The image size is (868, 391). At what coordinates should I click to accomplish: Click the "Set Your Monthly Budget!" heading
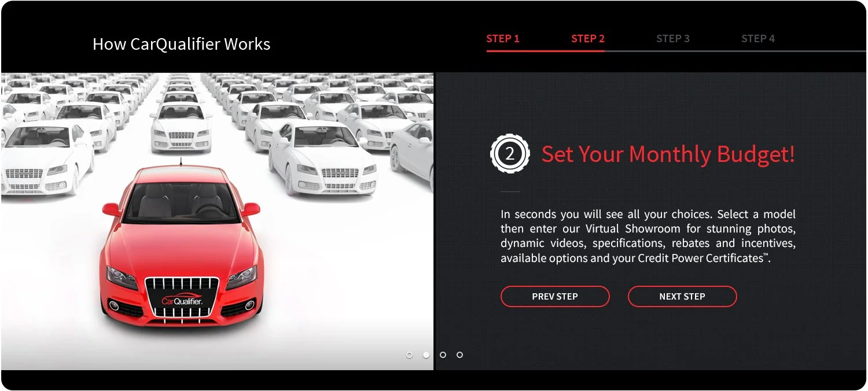(668, 154)
